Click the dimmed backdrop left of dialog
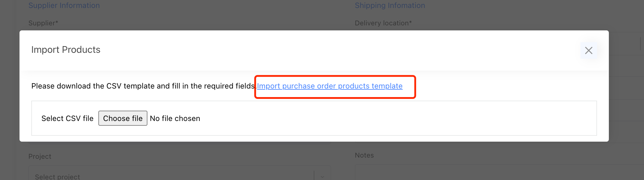The image size is (644, 180). 9,89
